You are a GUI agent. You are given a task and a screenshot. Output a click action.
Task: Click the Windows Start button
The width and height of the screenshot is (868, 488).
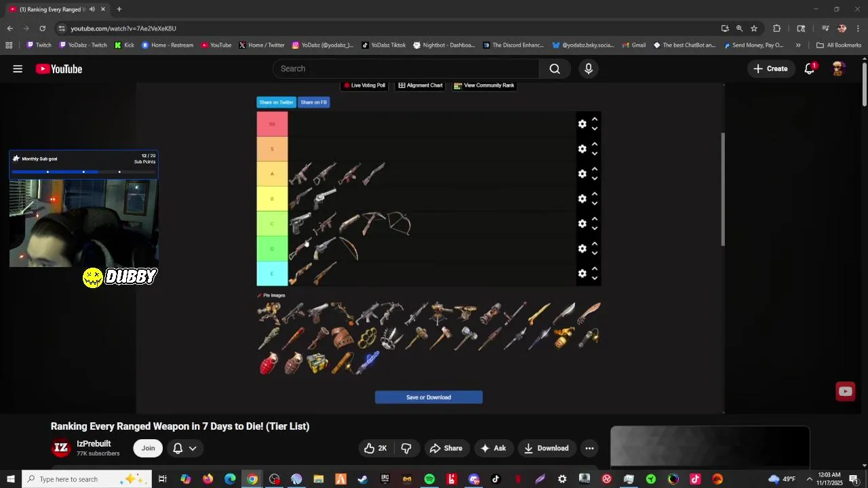coord(10,479)
